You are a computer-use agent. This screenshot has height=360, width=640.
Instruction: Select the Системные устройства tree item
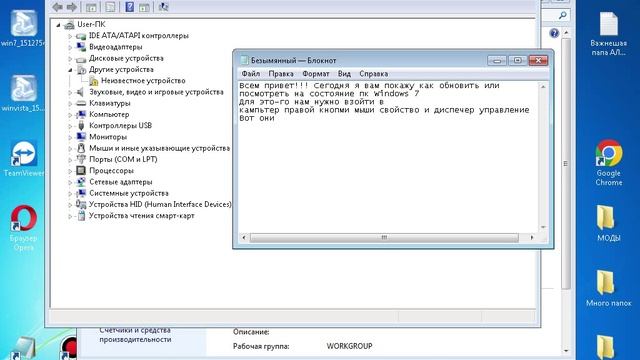pos(129,193)
